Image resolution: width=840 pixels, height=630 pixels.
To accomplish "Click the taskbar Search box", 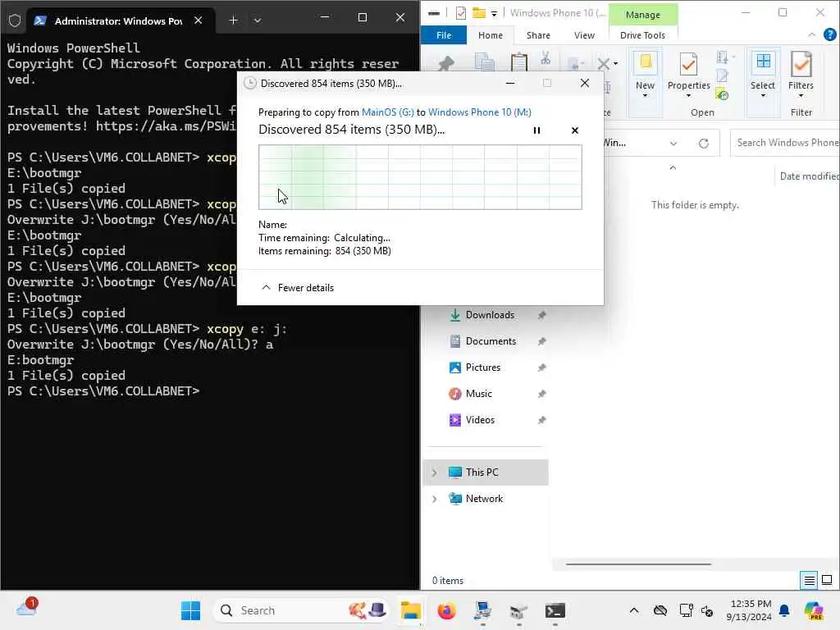I will (x=302, y=610).
